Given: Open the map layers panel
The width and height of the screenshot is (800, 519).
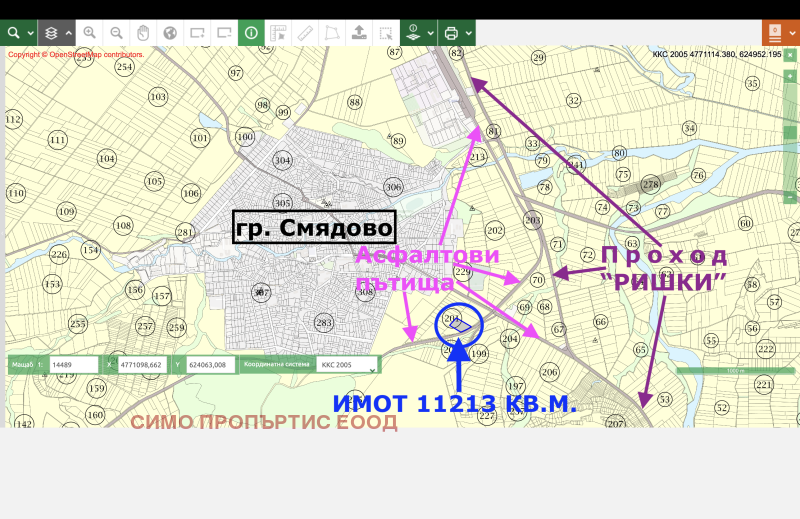Looking at the screenshot, I should click(x=51, y=32).
